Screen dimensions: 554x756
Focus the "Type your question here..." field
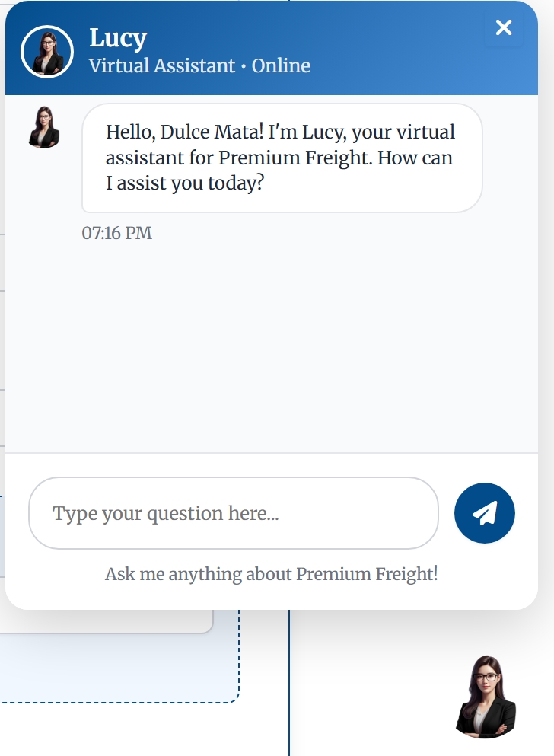pos(233,513)
